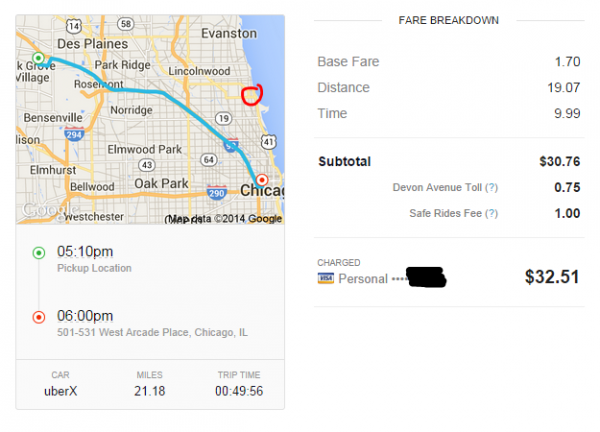Click the 00:49:56 trip time value
This screenshot has height=432, width=600.
[x=238, y=389]
